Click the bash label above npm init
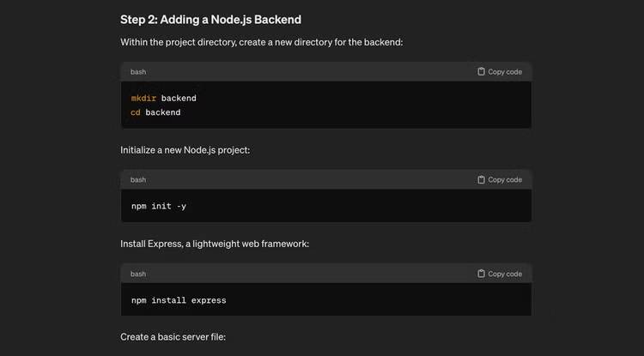This screenshot has height=356, width=644. point(138,179)
